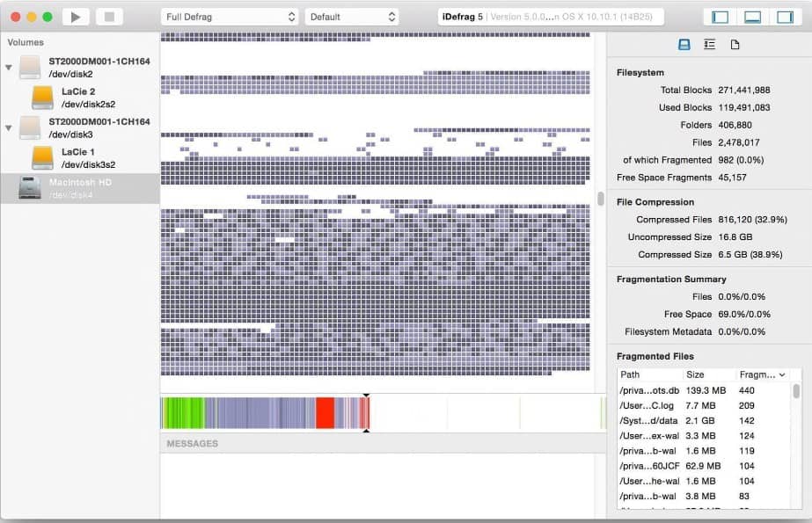Image resolution: width=812 pixels, height=523 pixels.
Task: Show the volume statistics tab icon
Action: point(684,45)
